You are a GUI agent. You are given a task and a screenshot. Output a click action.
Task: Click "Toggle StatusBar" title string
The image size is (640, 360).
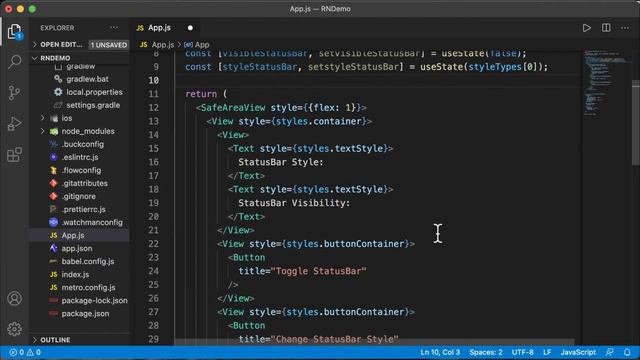click(x=318, y=271)
